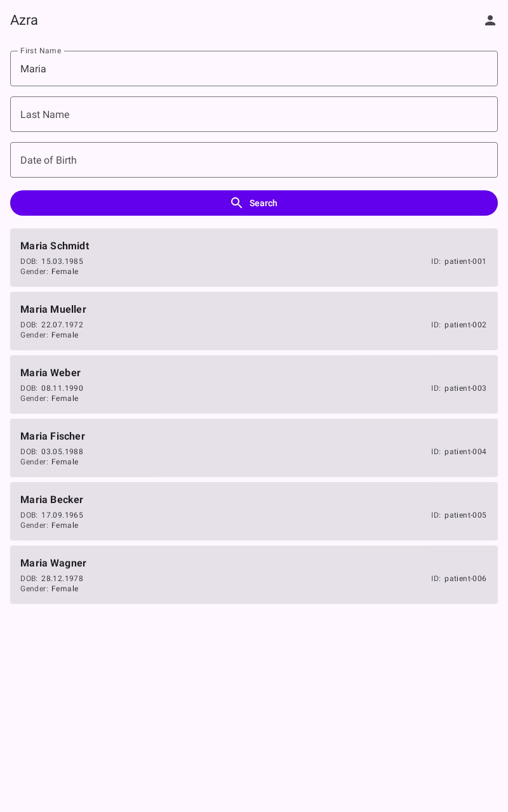
Task: Open Maria Becker's record
Action: point(254,511)
